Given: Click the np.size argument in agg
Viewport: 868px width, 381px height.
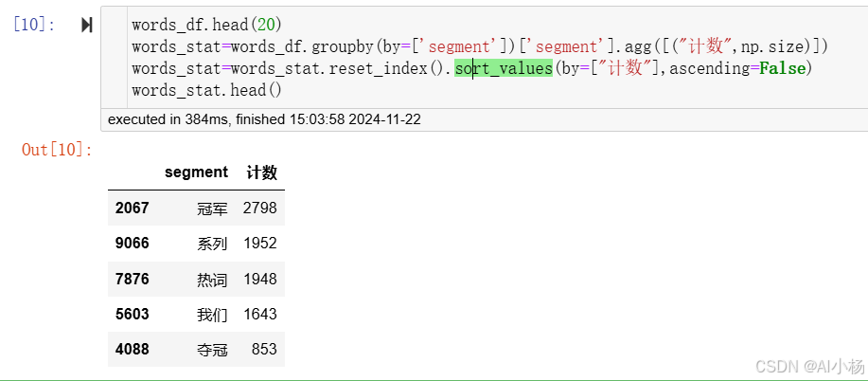Looking at the screenshot, I should coord(771,47).
